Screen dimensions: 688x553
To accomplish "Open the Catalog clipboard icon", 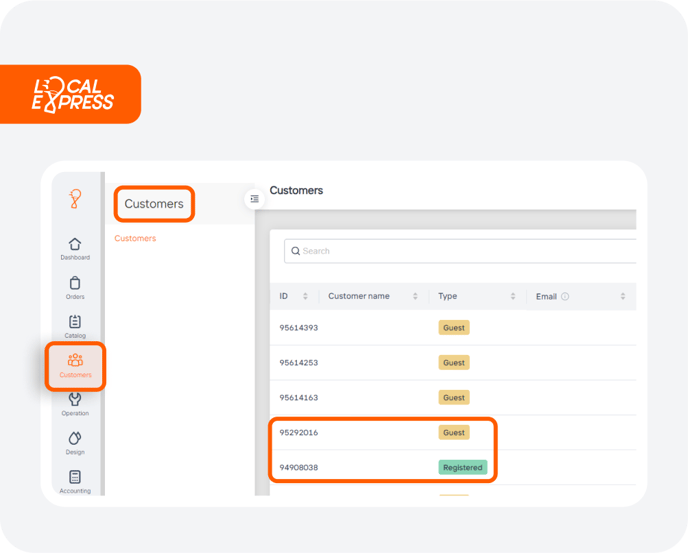I will (75, 327).
